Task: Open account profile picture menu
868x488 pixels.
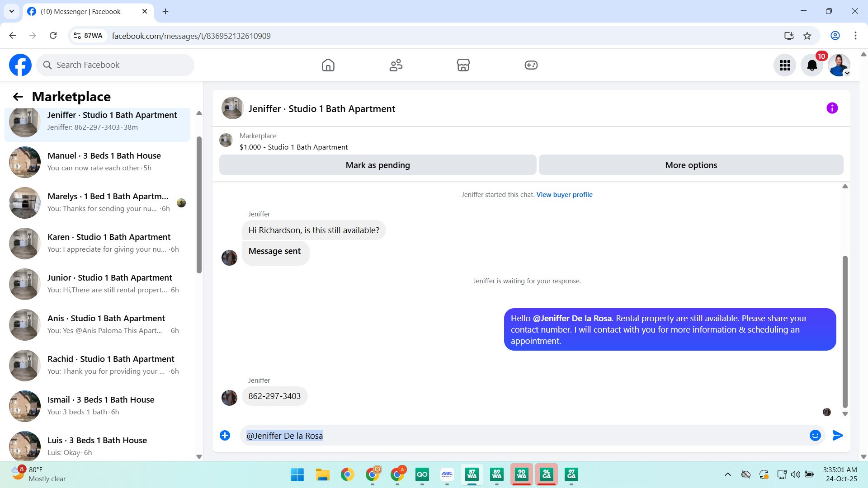Action: tap(839, 66)
